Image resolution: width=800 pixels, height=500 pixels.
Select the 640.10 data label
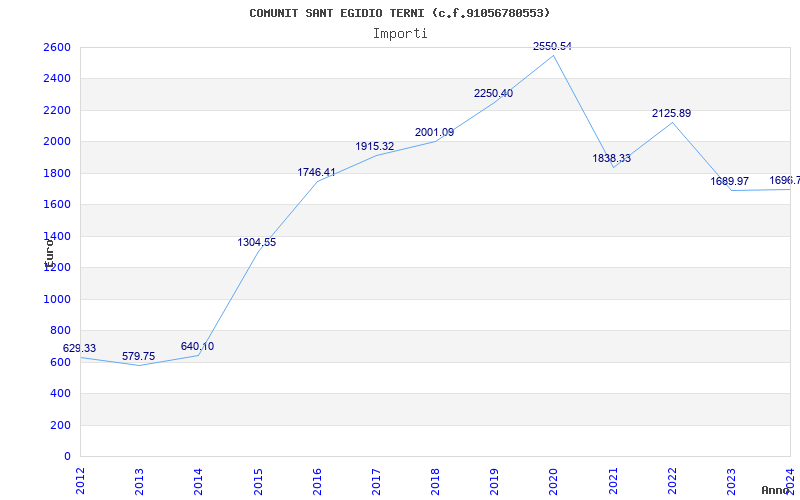[197, 346]
